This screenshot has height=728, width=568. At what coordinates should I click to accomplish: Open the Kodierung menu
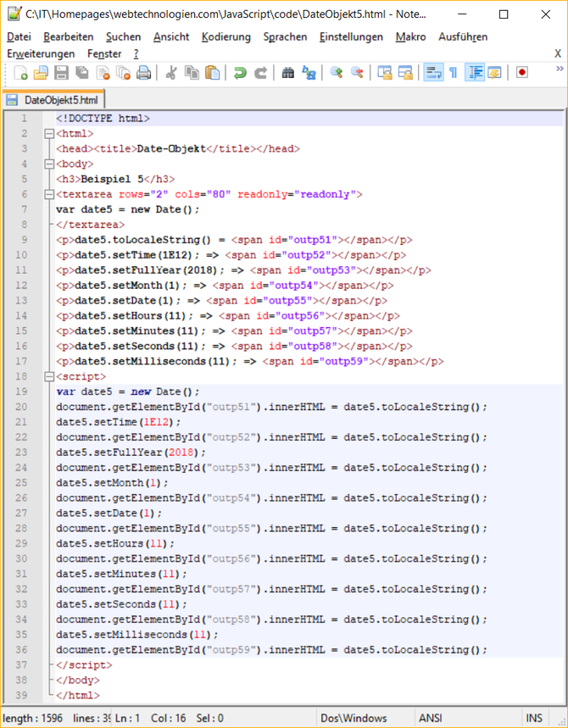pos(226,36)
